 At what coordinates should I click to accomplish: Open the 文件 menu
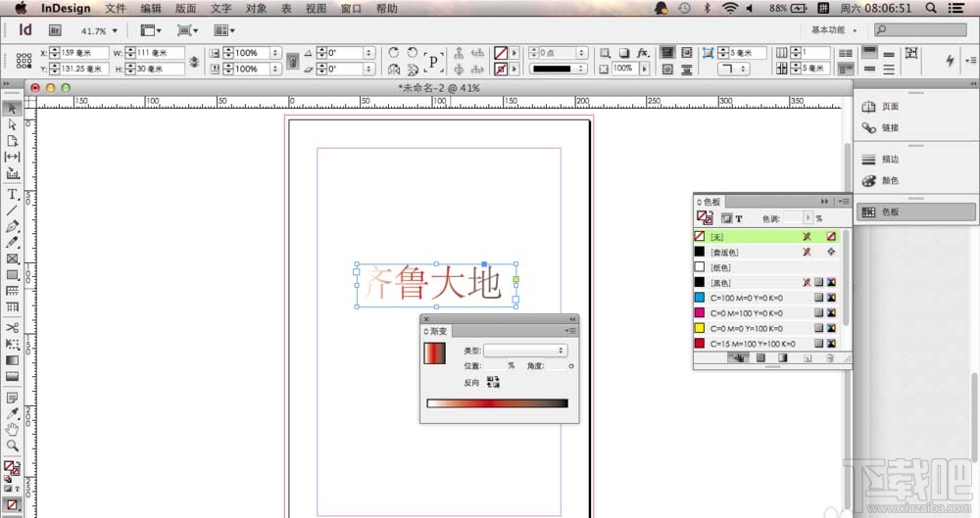tap(115, 8)
